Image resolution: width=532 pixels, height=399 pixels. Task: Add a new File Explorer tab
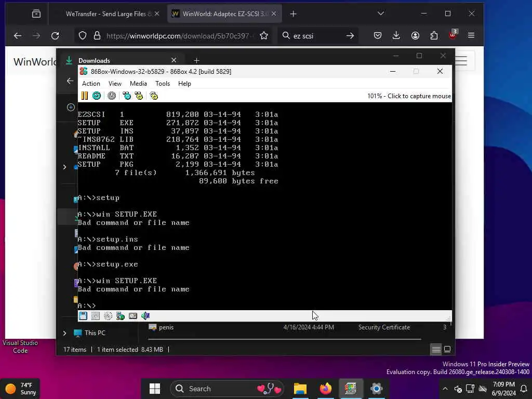pos(196,60)
